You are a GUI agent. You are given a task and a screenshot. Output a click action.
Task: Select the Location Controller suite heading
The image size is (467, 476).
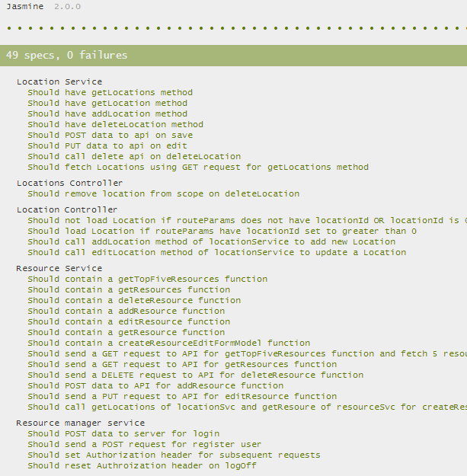(67, 209)
